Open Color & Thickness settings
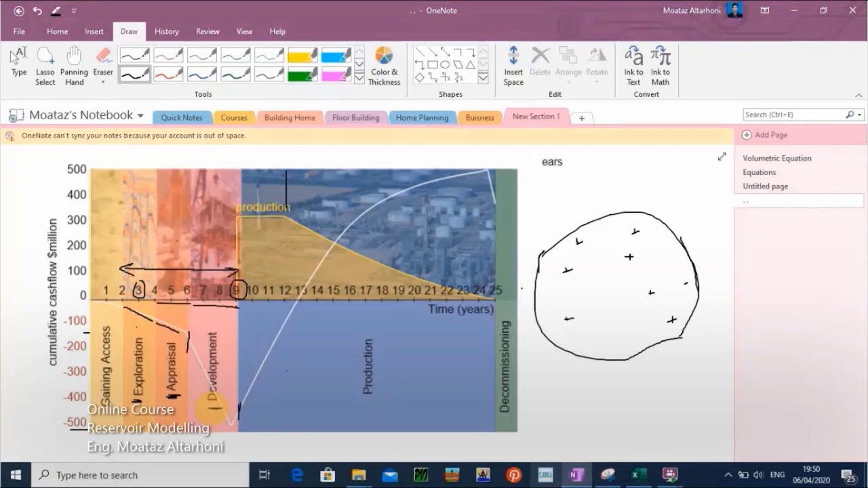 [384, 66]
